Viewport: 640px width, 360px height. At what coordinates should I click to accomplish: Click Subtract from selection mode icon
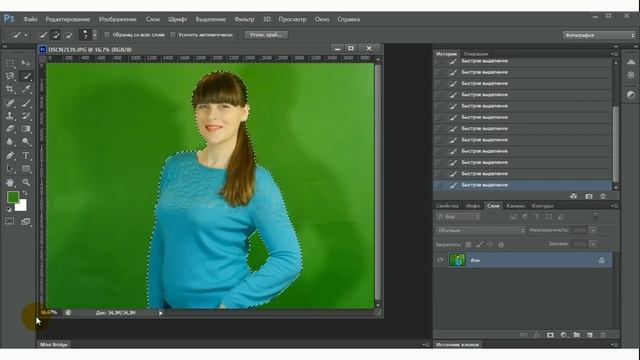[69, 35]
